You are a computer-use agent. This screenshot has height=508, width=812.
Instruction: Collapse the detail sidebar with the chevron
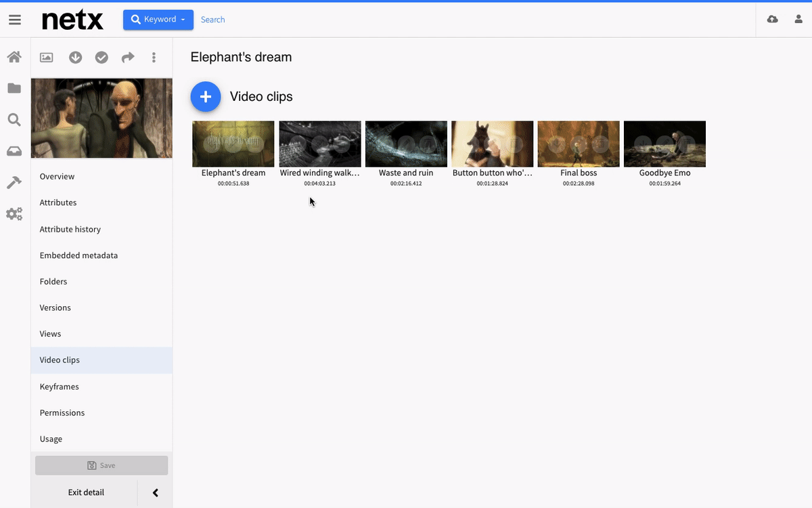(155, 492)
